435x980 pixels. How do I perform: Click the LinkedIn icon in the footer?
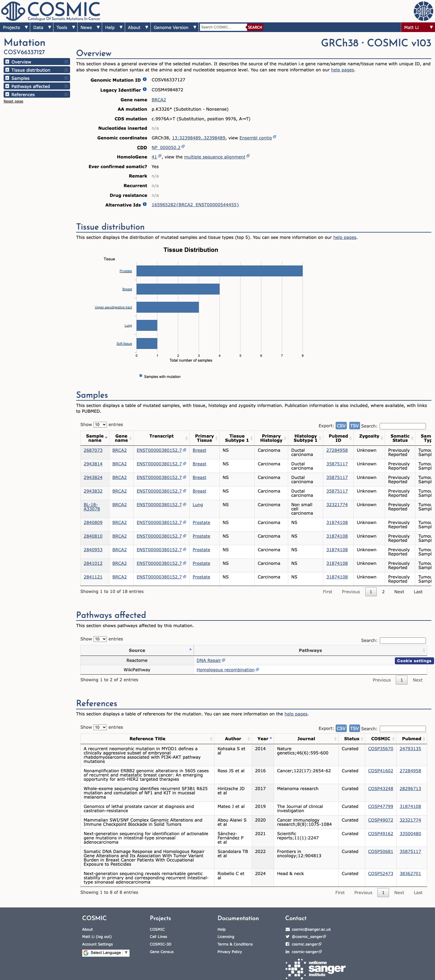click(288, 952)
